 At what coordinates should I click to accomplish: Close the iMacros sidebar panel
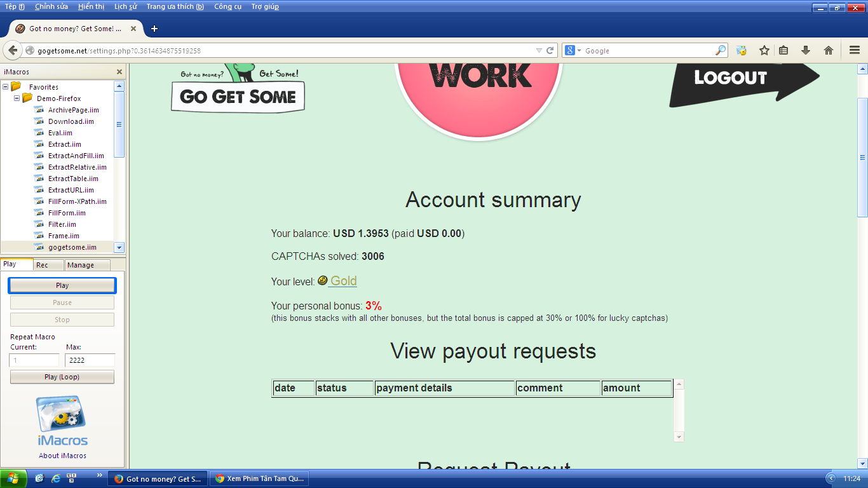119,72
